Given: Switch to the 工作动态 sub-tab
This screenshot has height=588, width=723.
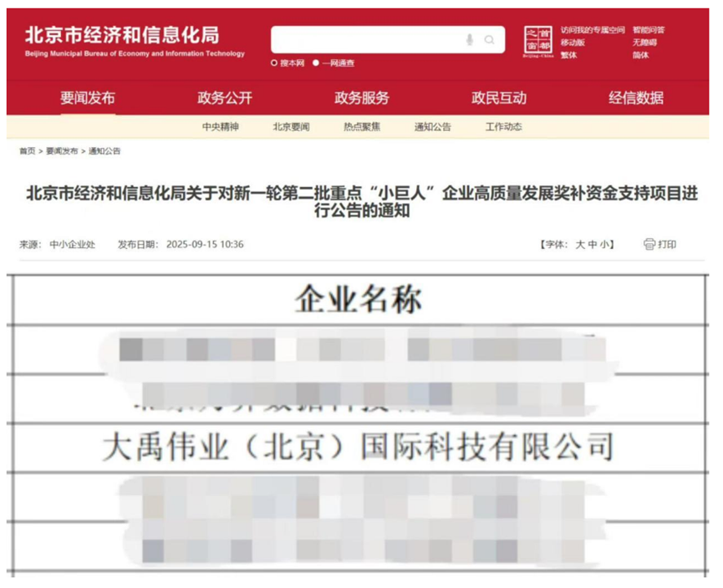Looking at the screenshot, I should pos(503,127).
